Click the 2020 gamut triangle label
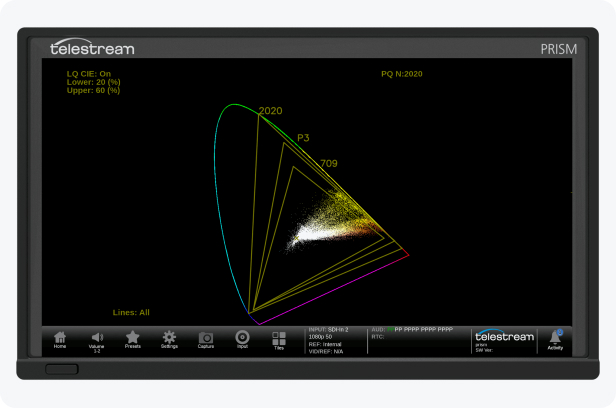This screenshot has width=616, height=408. 271,111
